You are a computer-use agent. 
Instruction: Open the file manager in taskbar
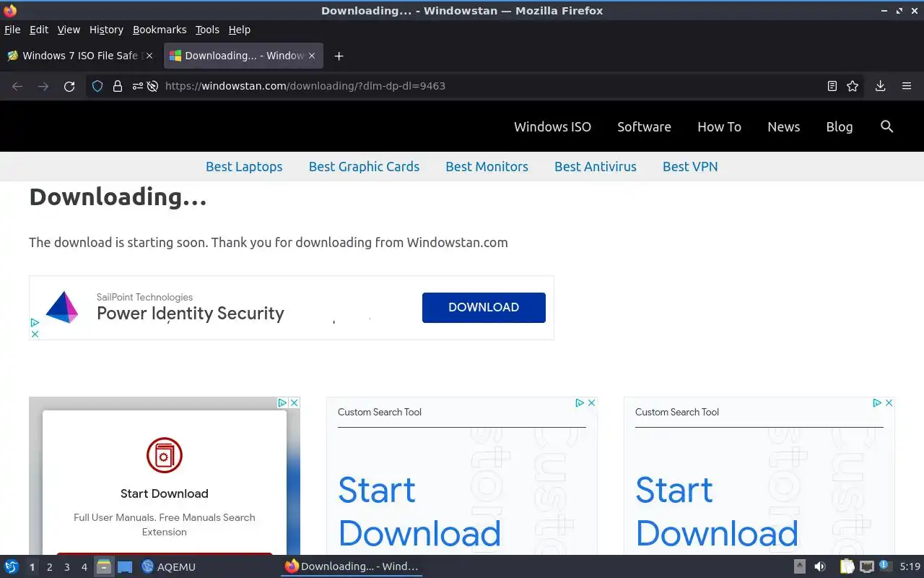pos(104,566)
